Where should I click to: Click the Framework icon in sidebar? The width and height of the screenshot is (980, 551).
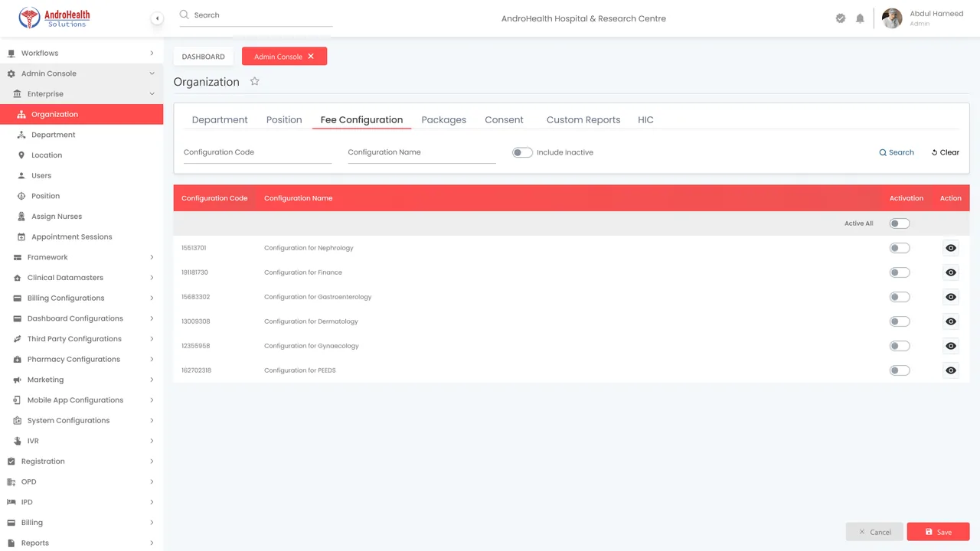18,257
